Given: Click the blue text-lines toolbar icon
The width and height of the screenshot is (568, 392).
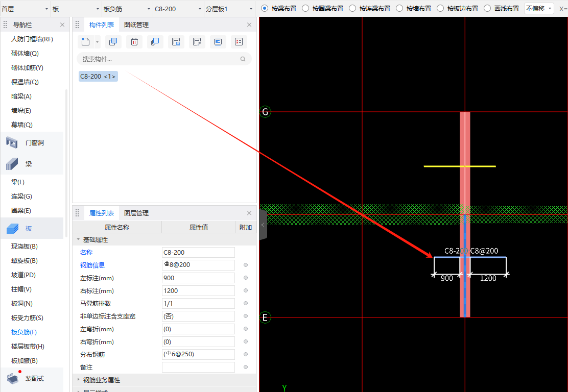Looking at the screenshot, I should click(x=218, y=42).
